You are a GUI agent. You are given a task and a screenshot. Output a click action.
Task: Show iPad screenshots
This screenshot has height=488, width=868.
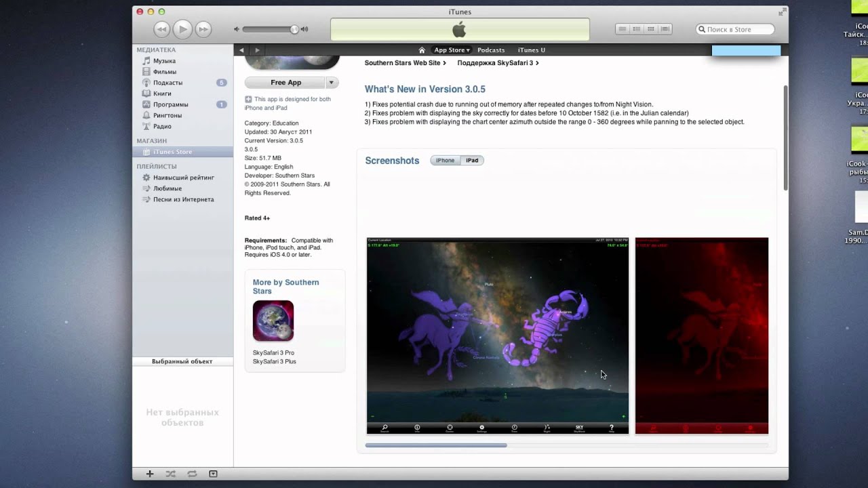click(x=472, y=161)
